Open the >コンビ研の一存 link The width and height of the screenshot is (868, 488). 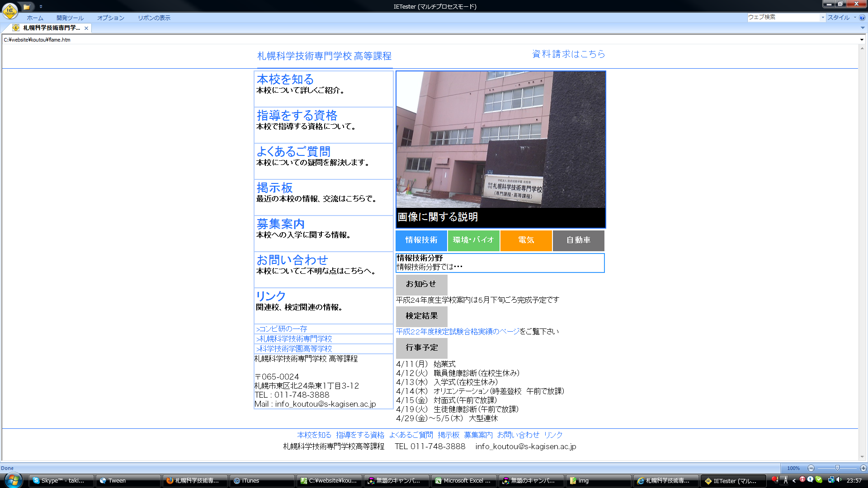pos(282,329)
